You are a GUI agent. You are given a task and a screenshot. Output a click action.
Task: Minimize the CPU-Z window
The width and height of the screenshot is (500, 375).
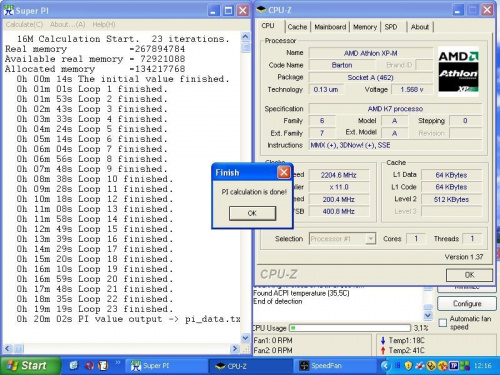coord(458,10)
